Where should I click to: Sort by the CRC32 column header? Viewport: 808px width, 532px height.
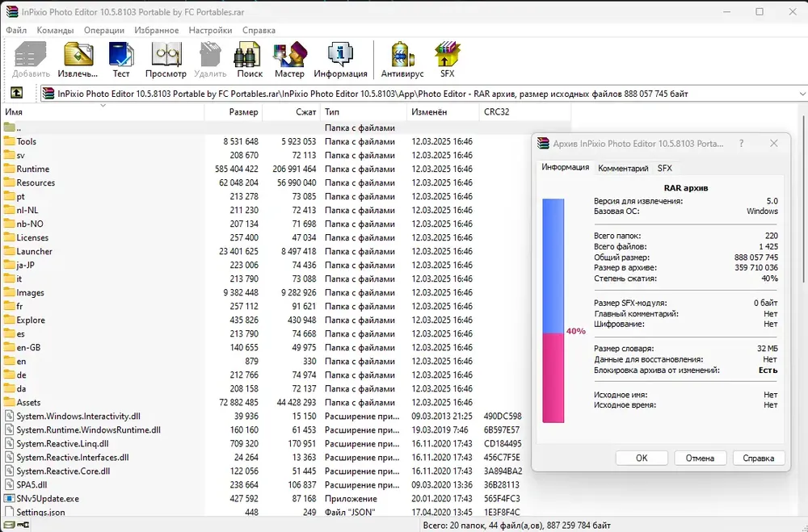click(x=524, y=111)
